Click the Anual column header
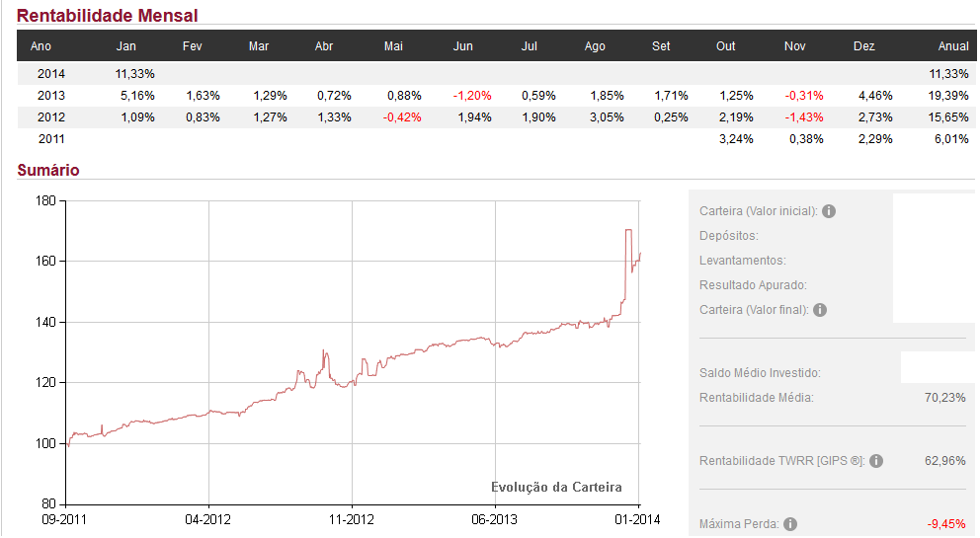Screen dimensions: 980x538 953,46
